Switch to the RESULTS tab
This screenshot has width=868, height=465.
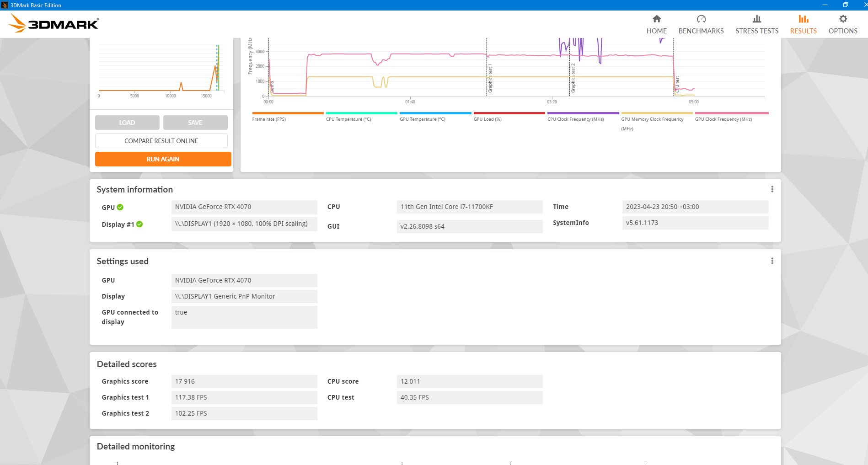pyautogui.click(x=803, y=24)
